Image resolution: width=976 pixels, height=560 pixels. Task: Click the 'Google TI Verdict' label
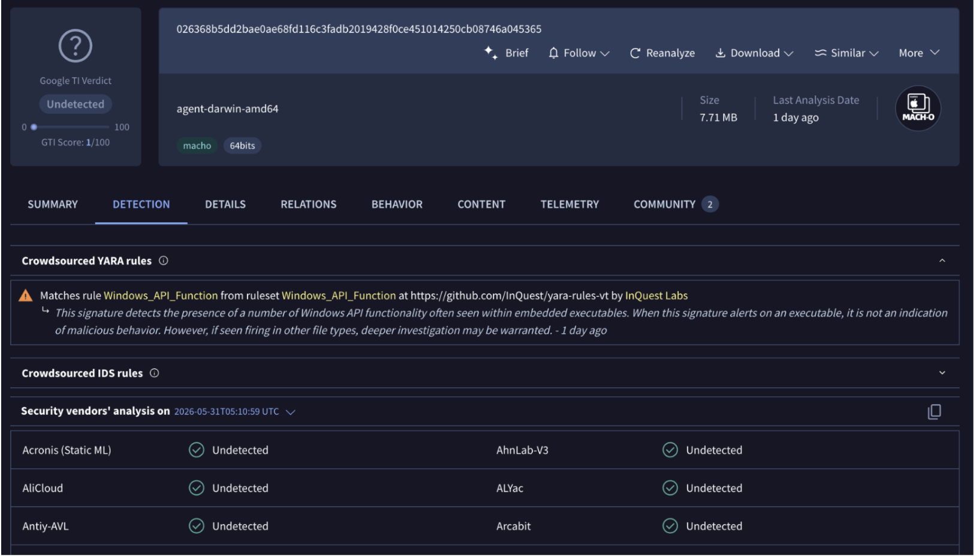[76, 81]
